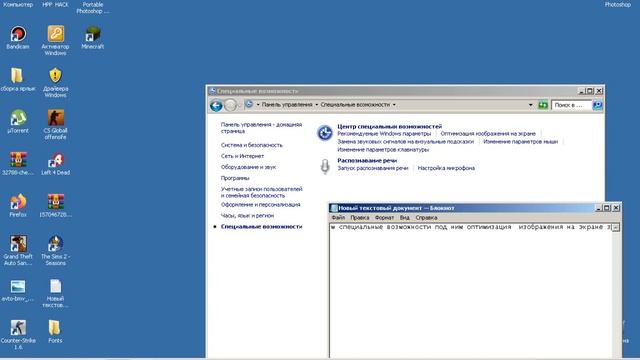This screenshot has width=640, height=360.
Task: Select the Активатор Windows key icon
Action: coord(56,34)
